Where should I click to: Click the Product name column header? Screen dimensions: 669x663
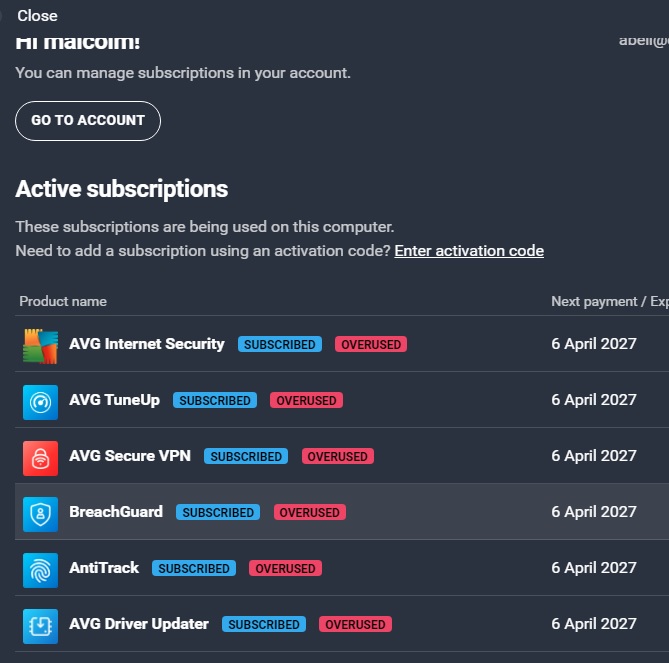tap(63, 301)
